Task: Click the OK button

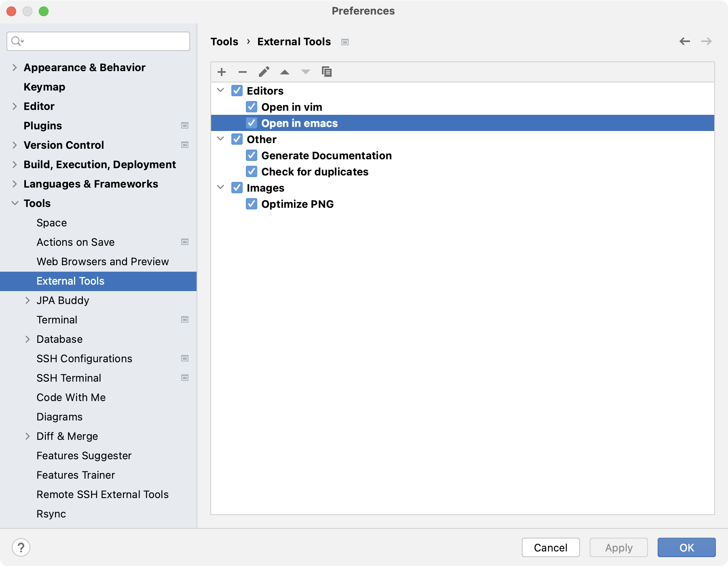Action: [x=686, y=547]
